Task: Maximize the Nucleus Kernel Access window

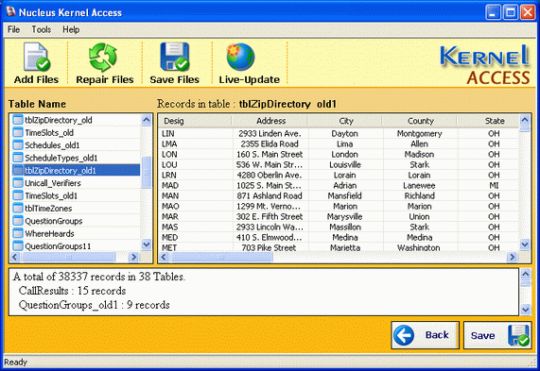Action: [510, 13]
